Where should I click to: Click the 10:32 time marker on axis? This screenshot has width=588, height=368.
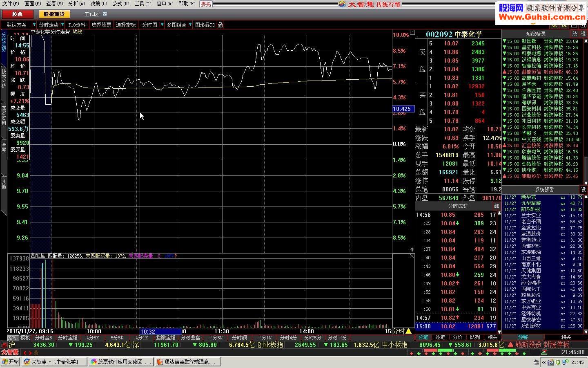tap(160, 331)
